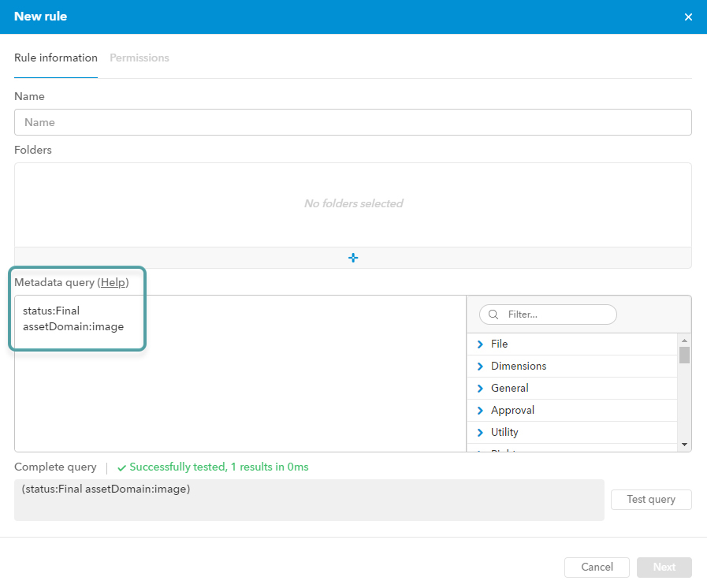Select the General row label
Image resolution: width=707 pixels, height=588 pixels.
coord(509,389)
